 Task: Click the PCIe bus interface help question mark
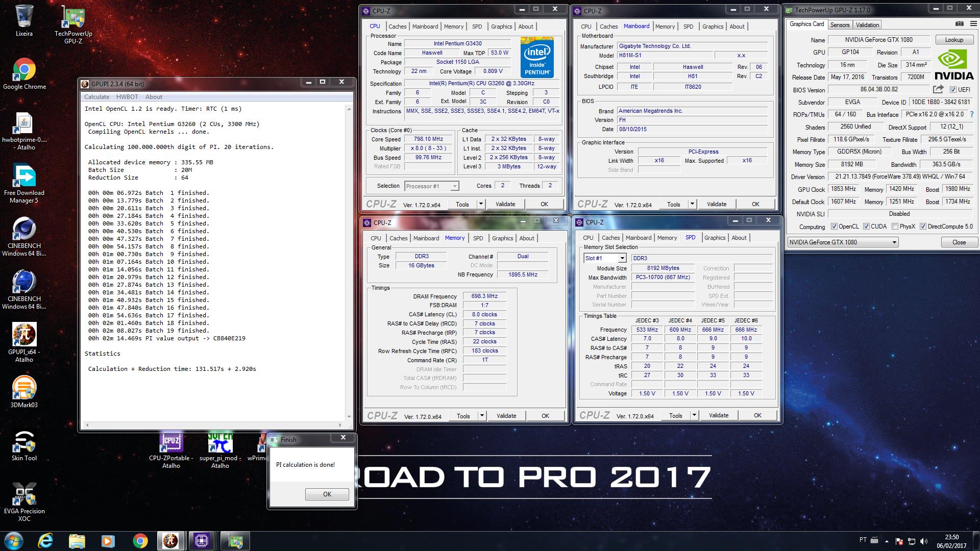click(x=971, y=114)
